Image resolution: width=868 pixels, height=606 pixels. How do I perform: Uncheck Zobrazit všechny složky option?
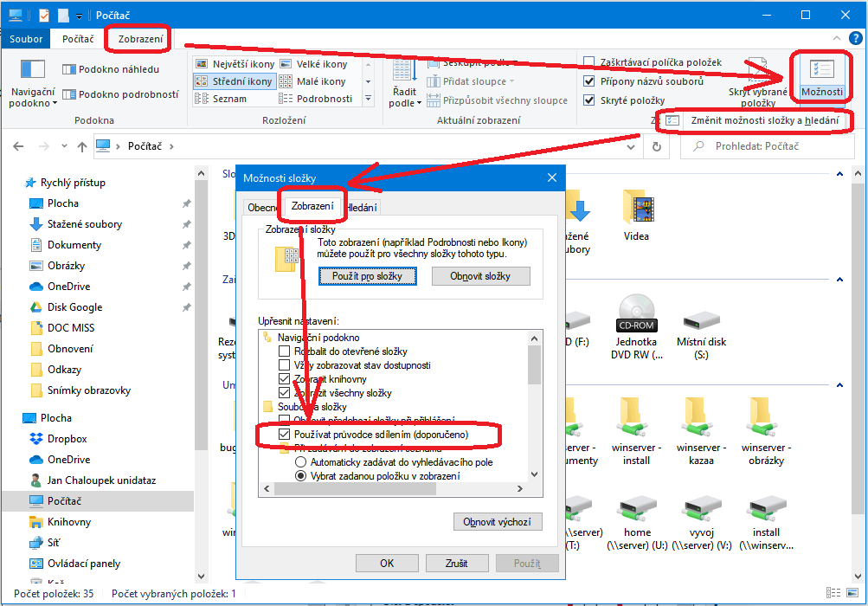284,393
